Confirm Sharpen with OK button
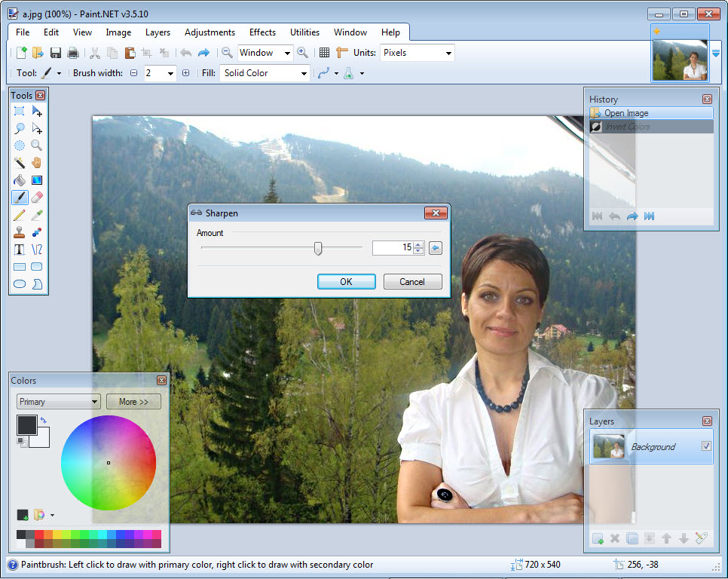 pos(347,282)
